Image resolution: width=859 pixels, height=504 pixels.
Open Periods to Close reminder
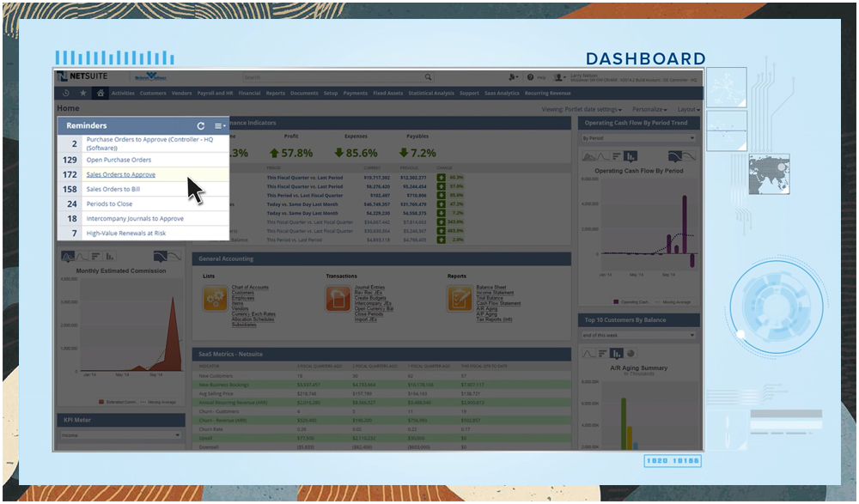click(109, 203)
